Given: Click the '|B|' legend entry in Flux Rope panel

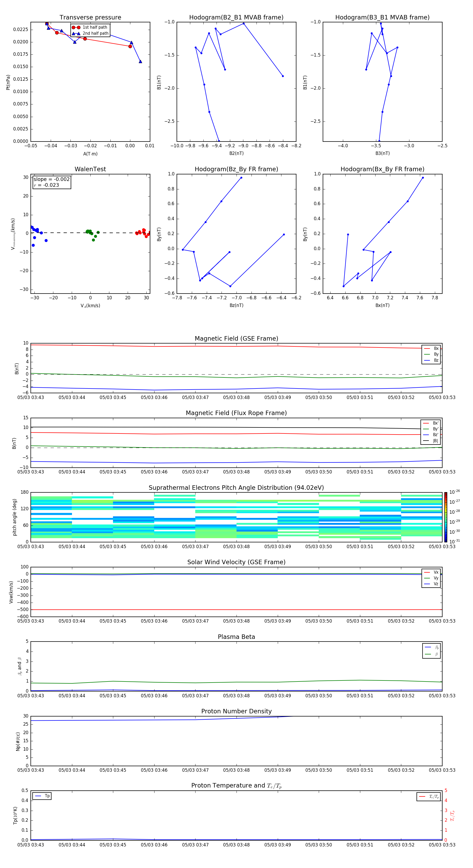Looking at the screenshot, I should [431, 441].
